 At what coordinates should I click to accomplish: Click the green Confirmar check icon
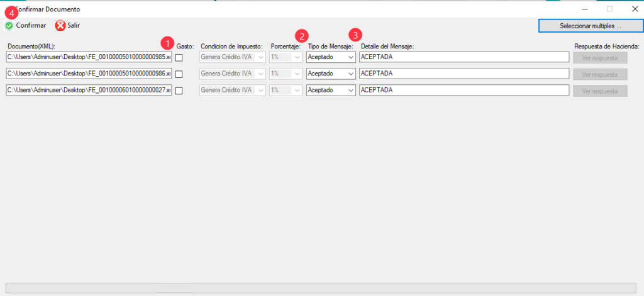click(9, 26)
